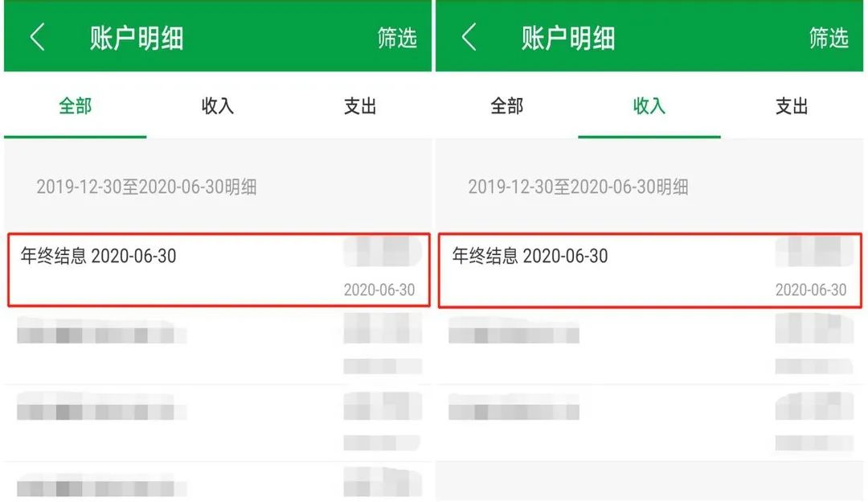Open 筛选 filter in left panel
This screenshot has width=868, height=502.
(397, 38)
